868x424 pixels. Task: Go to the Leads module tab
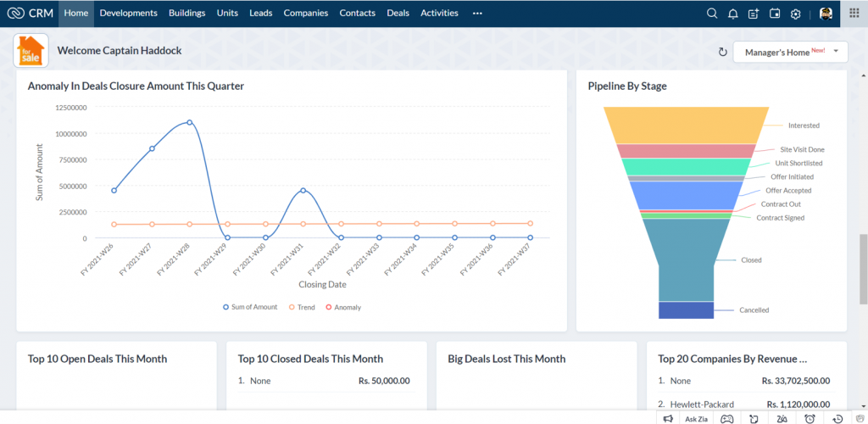click(261, 14)
